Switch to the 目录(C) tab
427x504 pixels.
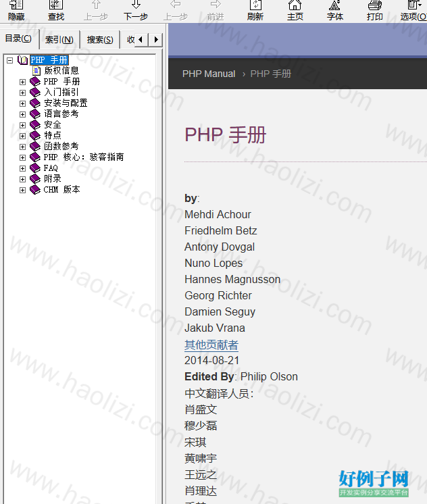tap(18, 39)
